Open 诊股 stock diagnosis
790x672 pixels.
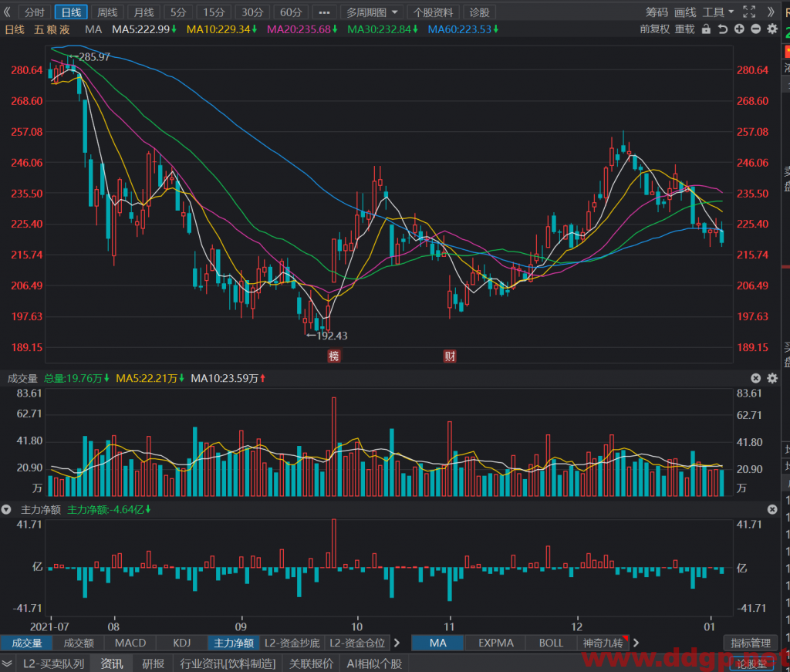pos(480,12)
